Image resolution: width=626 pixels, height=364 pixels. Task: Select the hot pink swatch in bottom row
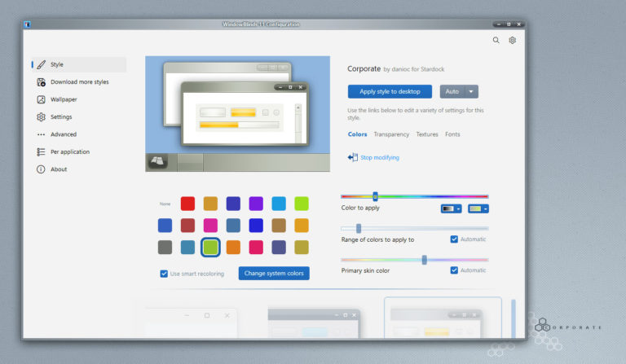256,248
